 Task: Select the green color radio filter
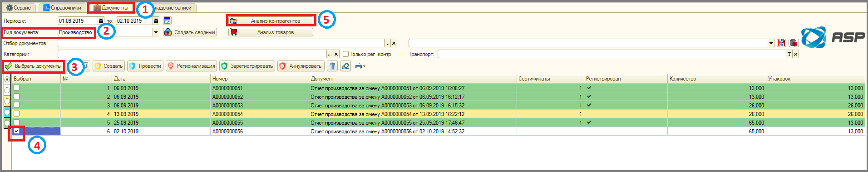7,123
